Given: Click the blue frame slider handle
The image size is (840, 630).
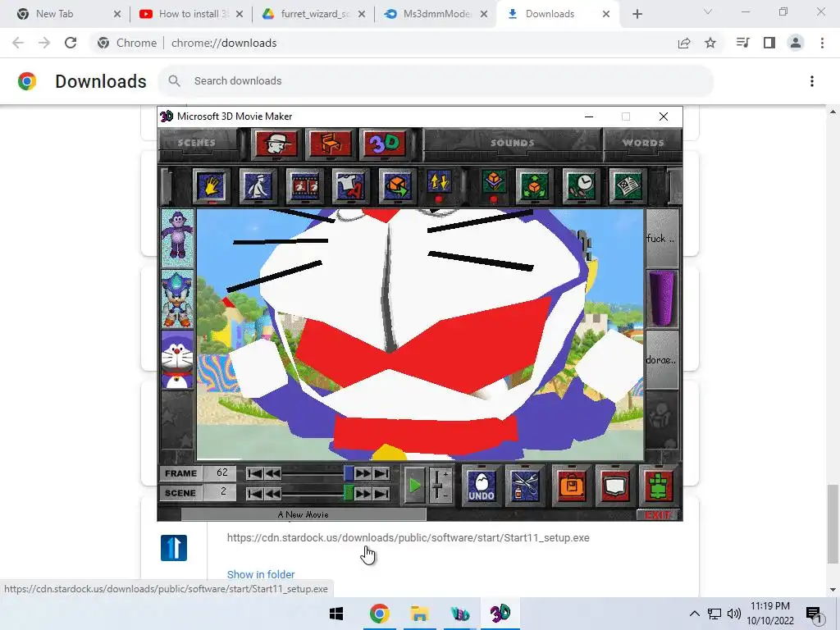Looking at the screenshot, I should 349,473.
